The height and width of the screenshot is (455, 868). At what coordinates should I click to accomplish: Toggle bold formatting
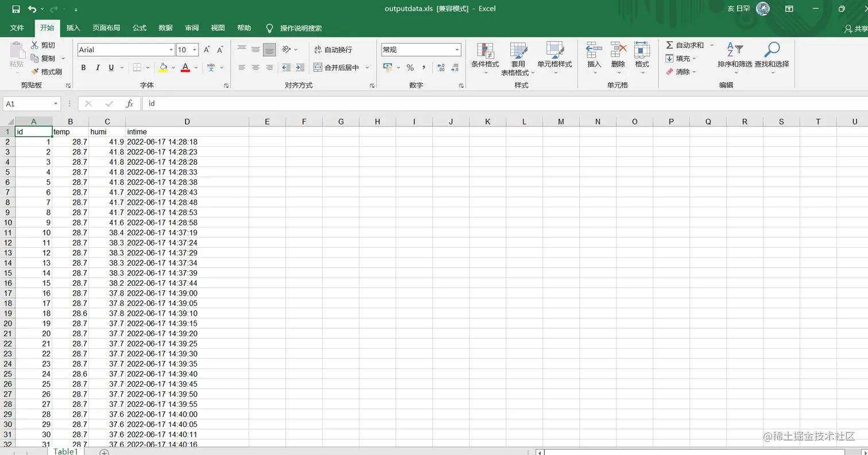[x=83, y=68]
